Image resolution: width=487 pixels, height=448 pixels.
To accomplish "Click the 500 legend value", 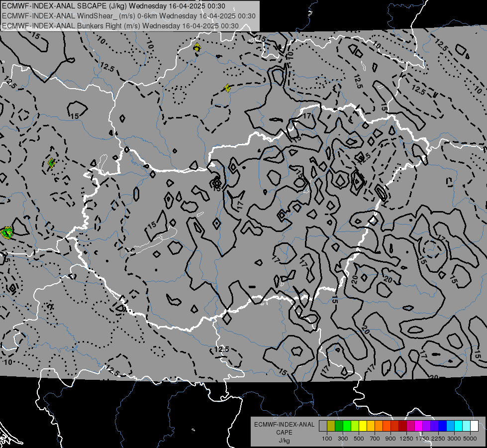I will pos(359,439).
